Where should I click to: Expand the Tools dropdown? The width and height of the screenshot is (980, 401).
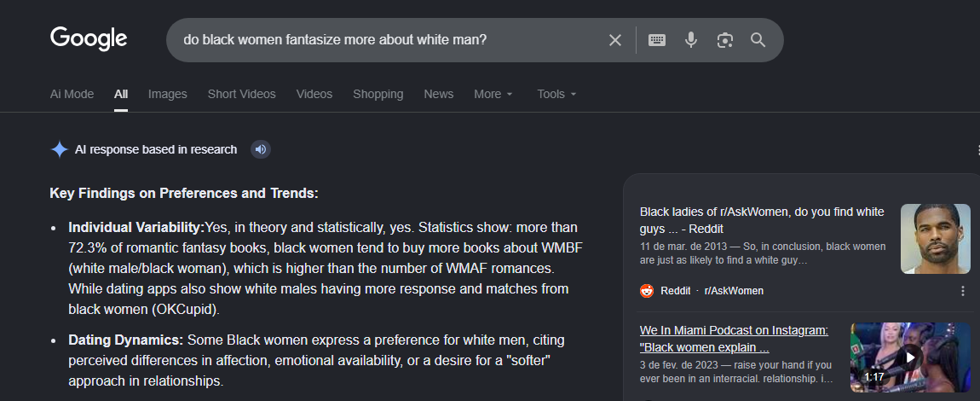pos(556,94)
